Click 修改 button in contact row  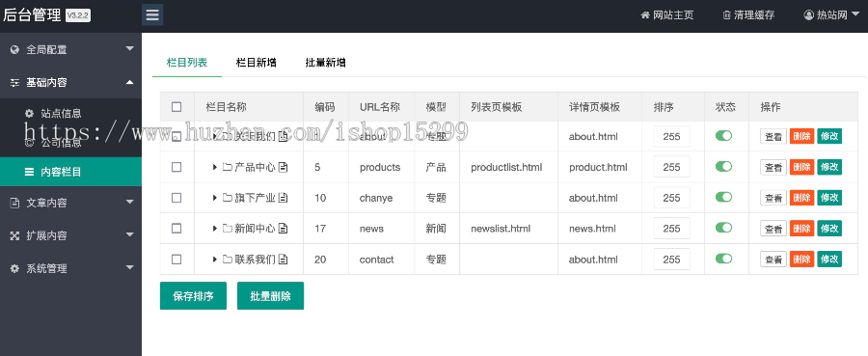[829, 260]
